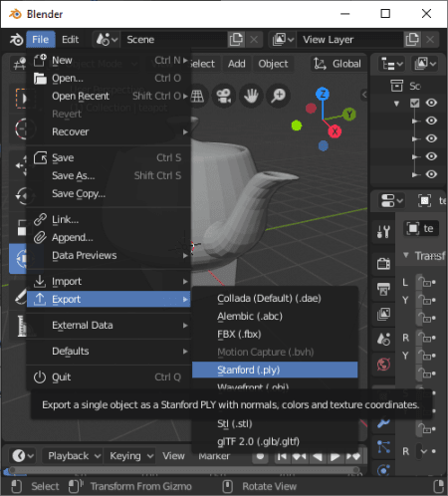Viewport: 448px width, 496px height.
Task: Open the World properties tab icon
Action: tap(383, 365)
